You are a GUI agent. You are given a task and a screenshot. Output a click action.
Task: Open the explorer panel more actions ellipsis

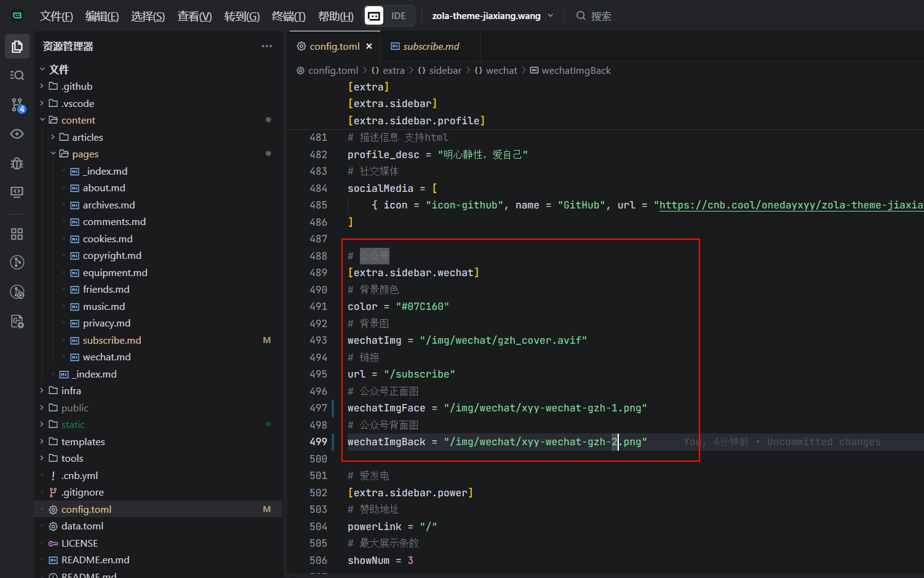[x=266, y=46]
